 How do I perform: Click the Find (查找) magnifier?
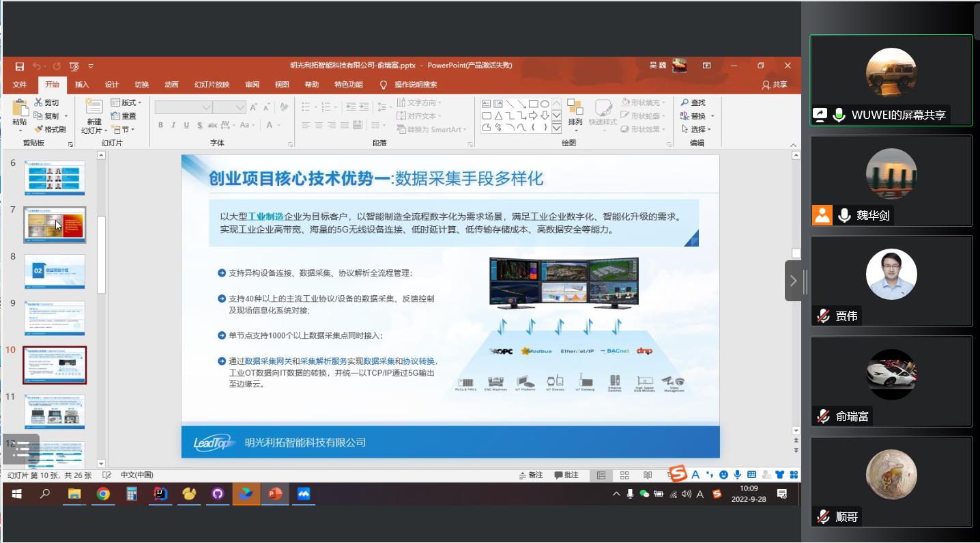coord(693,102)
